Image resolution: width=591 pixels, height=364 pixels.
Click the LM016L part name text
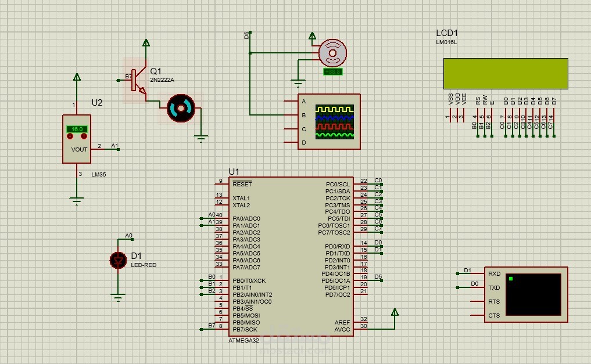point(446,42)
